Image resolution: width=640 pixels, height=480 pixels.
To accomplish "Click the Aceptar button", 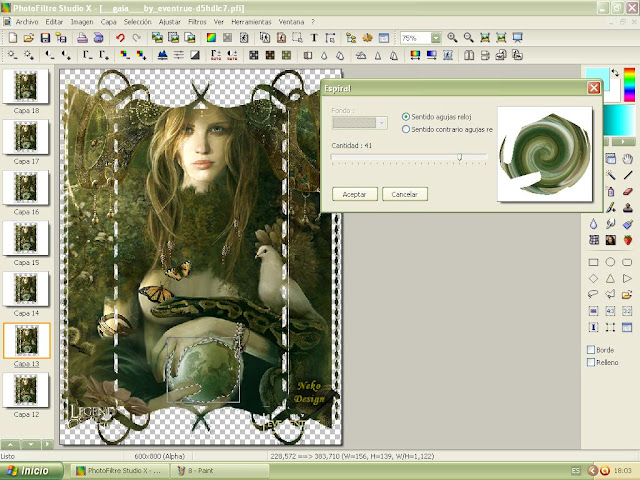I will point(355,194).
